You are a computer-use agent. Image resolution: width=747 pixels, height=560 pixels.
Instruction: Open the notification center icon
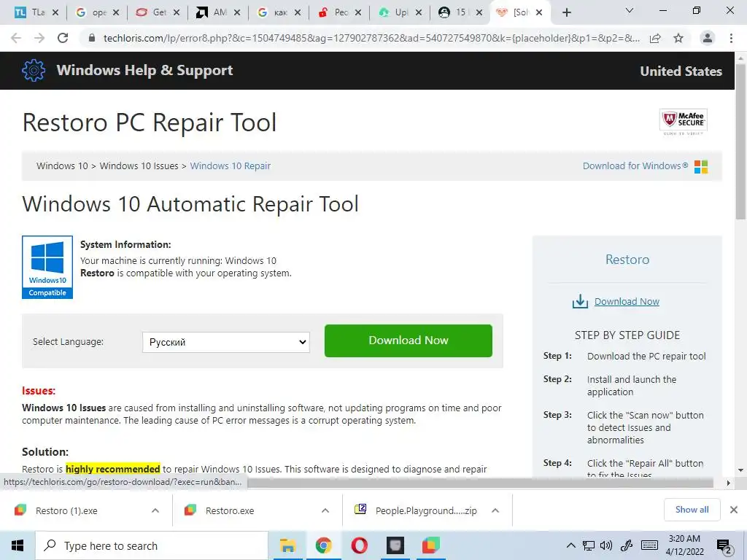[x=724, y=547]
